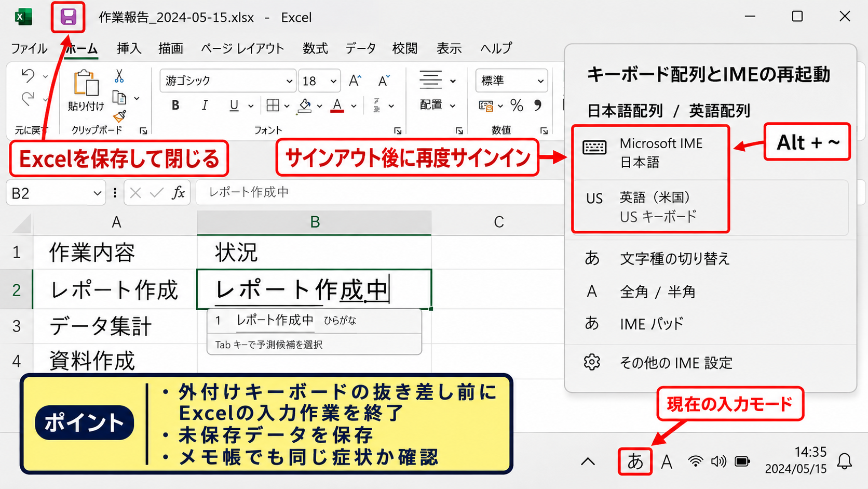Switch to the 挿入 ribbon tab

click(x=129, y=48)
